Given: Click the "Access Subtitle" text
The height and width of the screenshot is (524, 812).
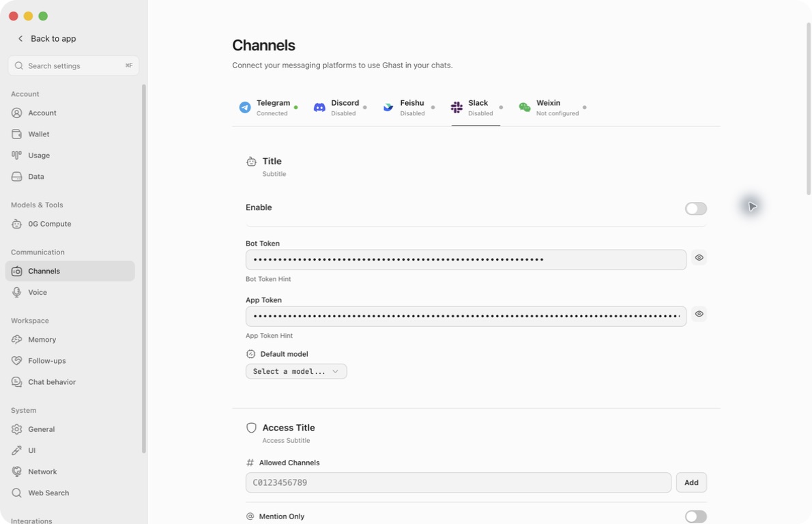Looking at the screenshot, I should [x=286, y=441].
